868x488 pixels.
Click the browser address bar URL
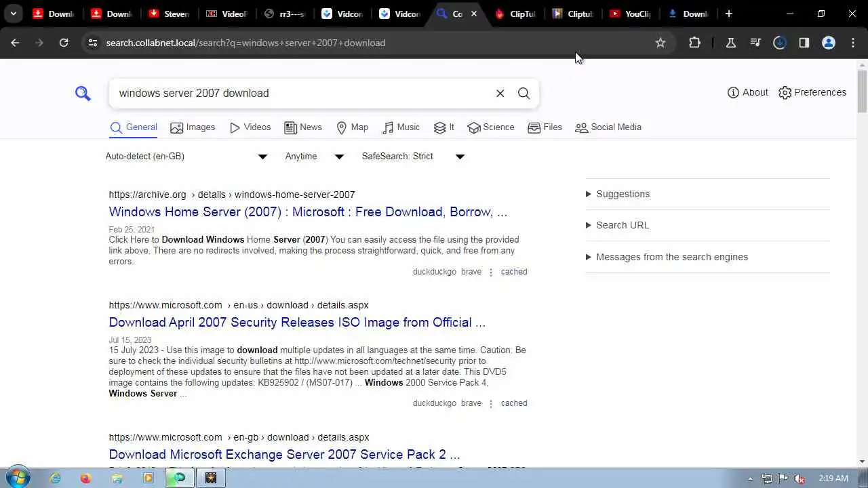point(245,43)
